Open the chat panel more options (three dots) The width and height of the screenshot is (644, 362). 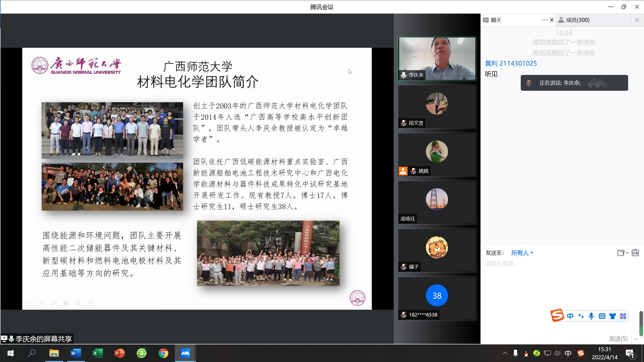(x=544, y=20)
